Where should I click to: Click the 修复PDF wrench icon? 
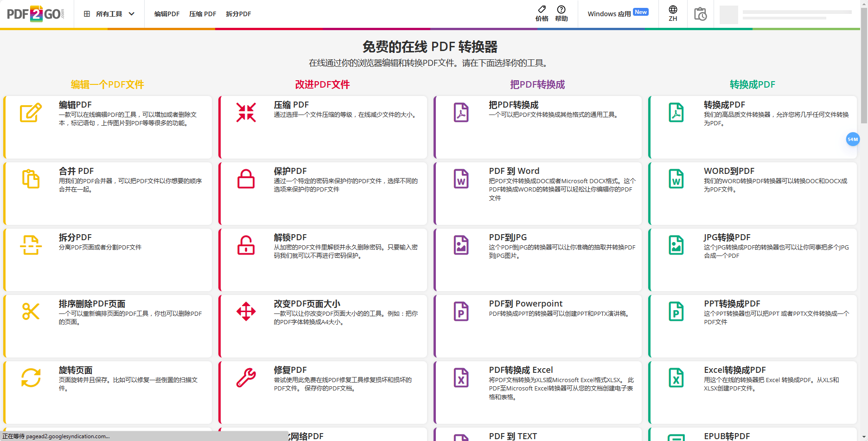[246, 378]
